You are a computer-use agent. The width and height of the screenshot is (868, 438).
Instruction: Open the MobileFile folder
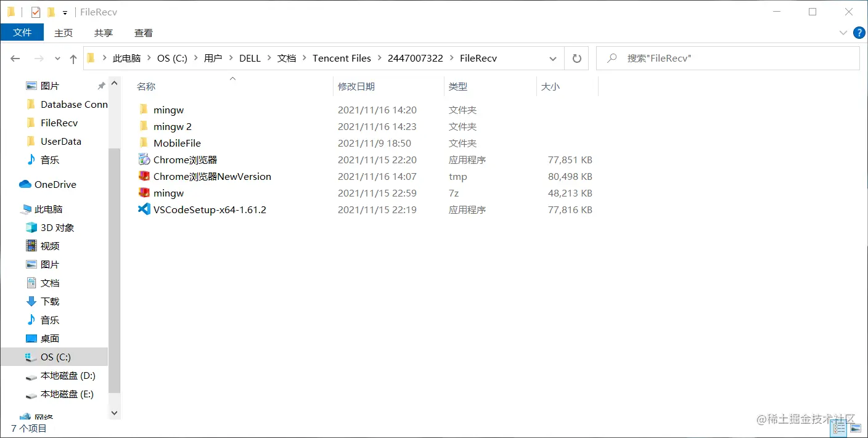pyautogui.click(x=176, y=143)
